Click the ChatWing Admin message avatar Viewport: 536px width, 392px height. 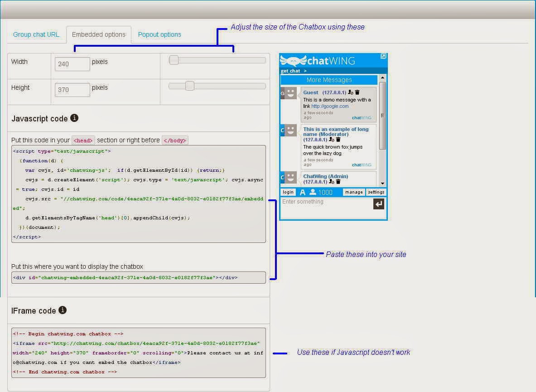290,177
